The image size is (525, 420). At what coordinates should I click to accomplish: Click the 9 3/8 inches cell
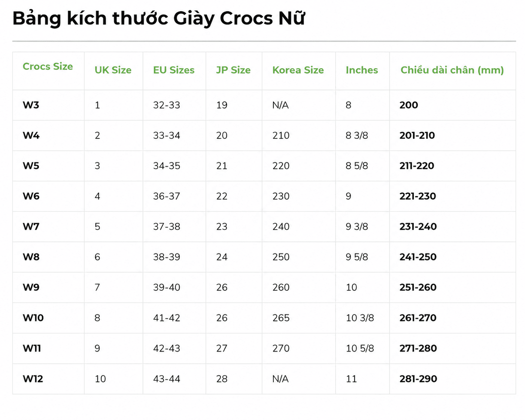[x=357, y=226]
